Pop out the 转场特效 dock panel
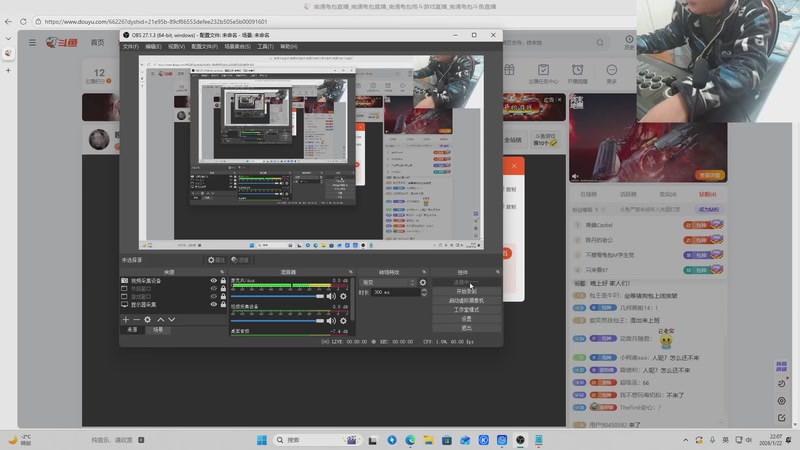Screen dimensions: 800x450 424,272
